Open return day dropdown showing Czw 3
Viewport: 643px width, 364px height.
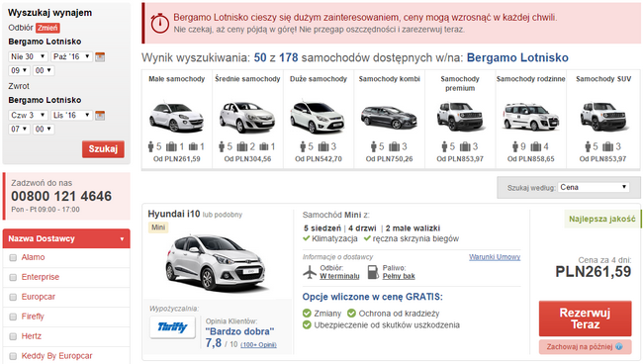click(x=28, y=116)
